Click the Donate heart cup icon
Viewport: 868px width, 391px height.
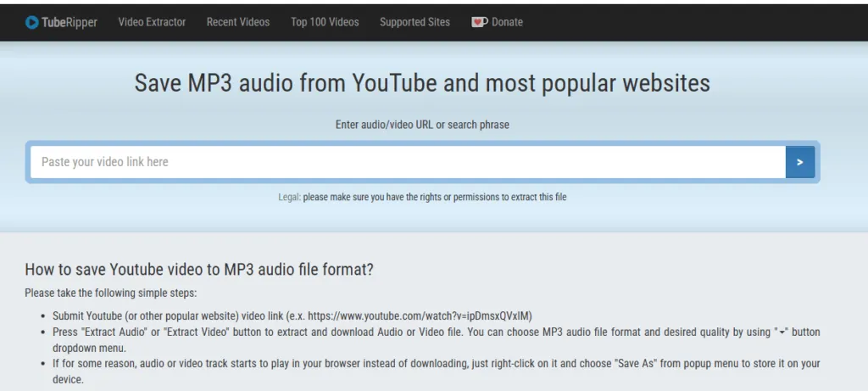(480, 22)
